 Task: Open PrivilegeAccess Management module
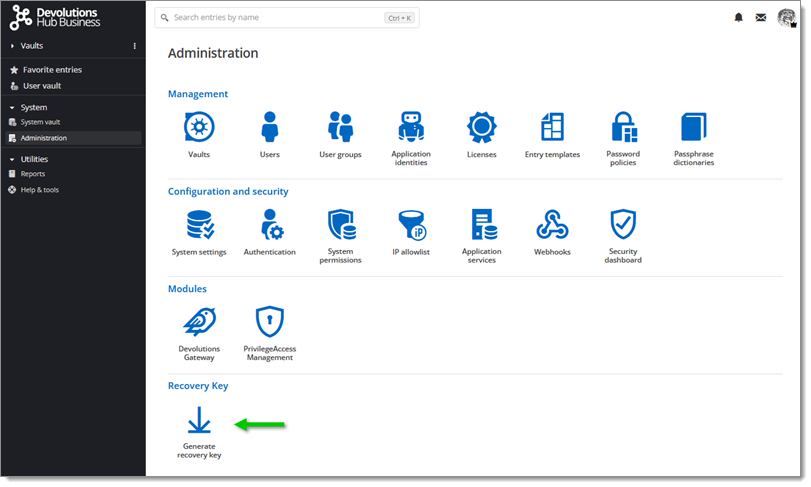coord(269,322)
